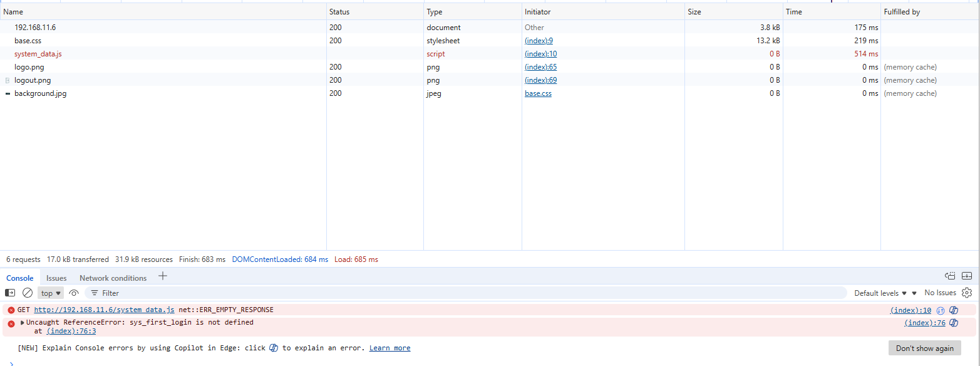
Task: Reveal network request icon beside (index):10
Action: (940, 310)
